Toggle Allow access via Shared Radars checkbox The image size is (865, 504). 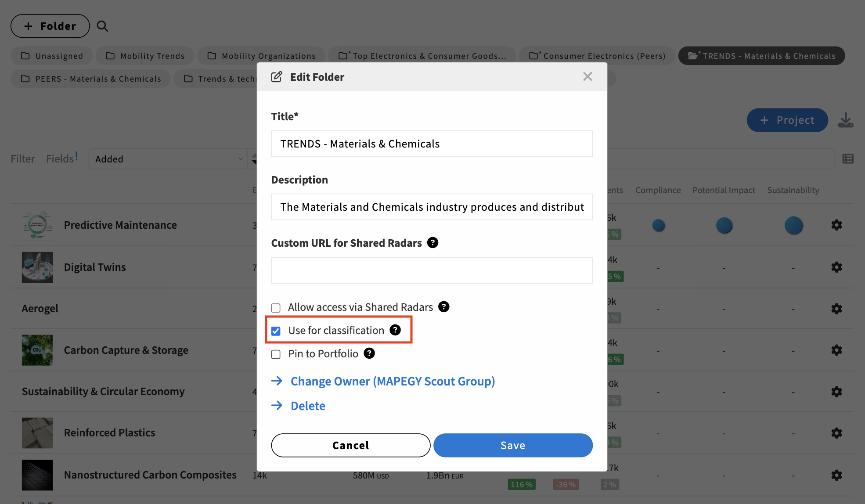pos(276,308)
